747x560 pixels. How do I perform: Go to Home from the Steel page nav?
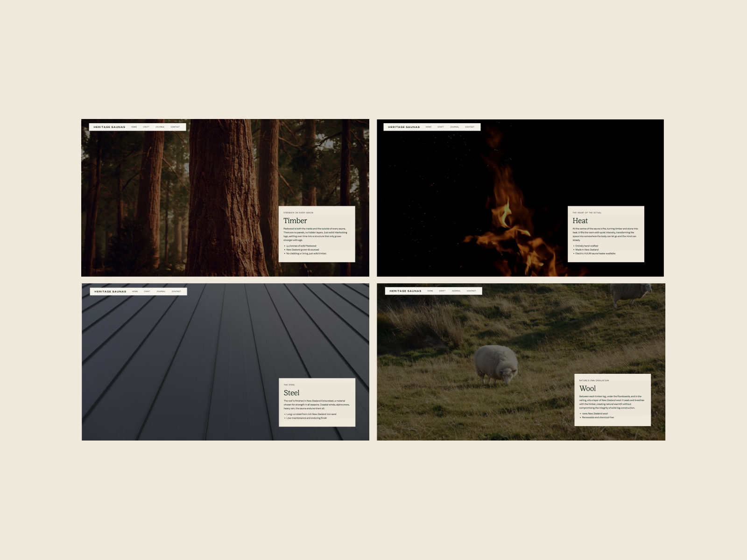point(135,292)
